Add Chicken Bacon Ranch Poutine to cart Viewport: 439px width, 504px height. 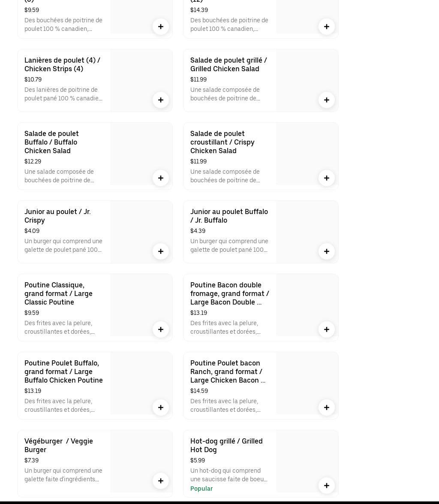pos(327,407)
